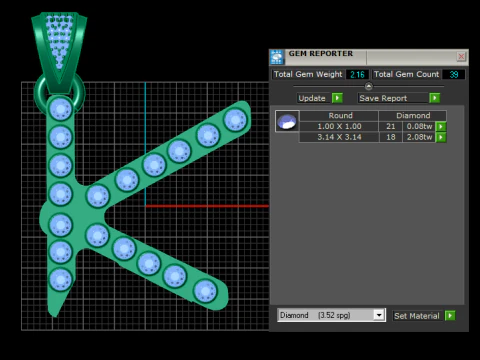Select the 3.14 X 3.14 size cell
Image resolution: width=480 pixels, height=360 pixels.
tap(339, 137)
